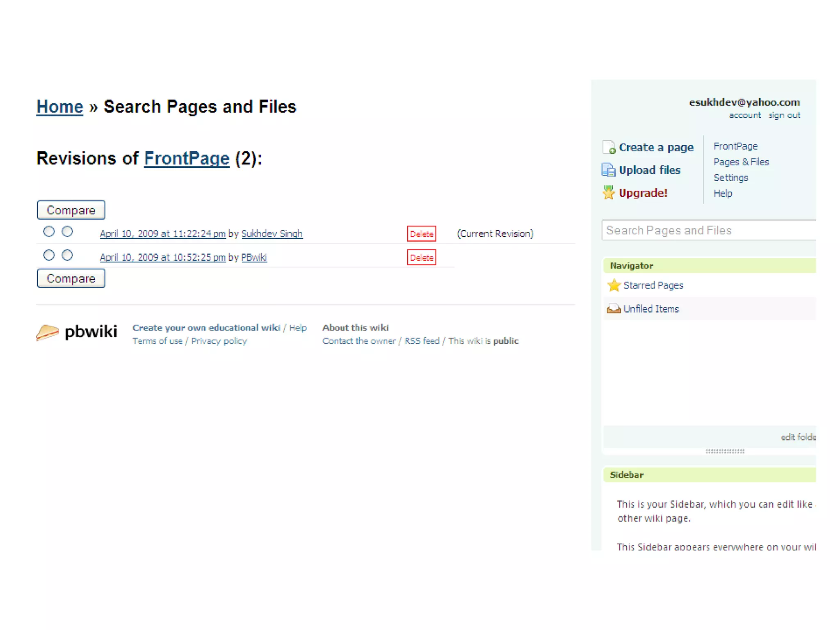Grab the Navigator panel resize handle
Screen dimensions: 840x630
pos(725,451)
